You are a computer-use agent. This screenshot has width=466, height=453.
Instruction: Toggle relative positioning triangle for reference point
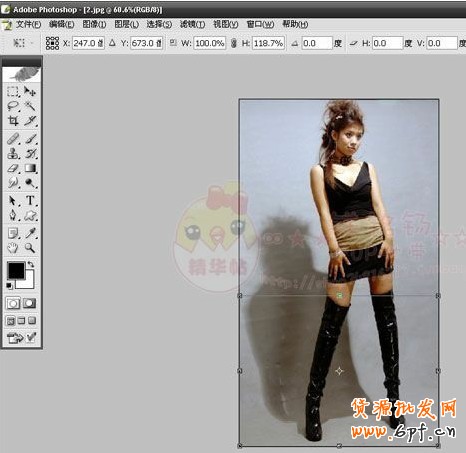(x=112, y=43)
